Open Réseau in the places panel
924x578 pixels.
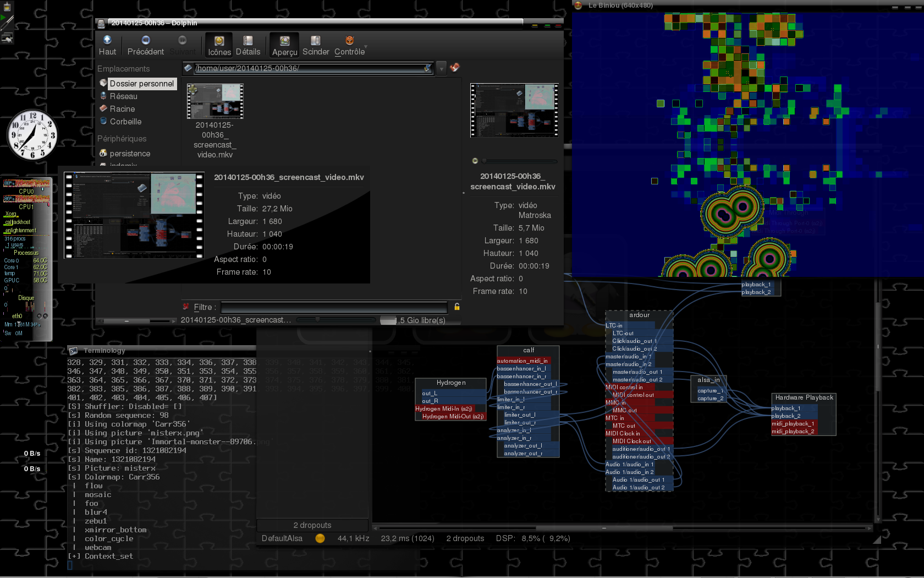(123, 96)
